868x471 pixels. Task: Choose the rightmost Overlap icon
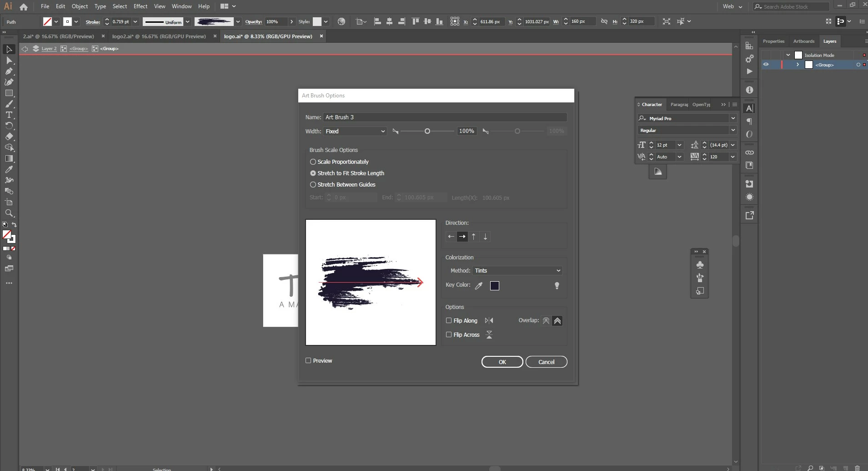(557, 321)
